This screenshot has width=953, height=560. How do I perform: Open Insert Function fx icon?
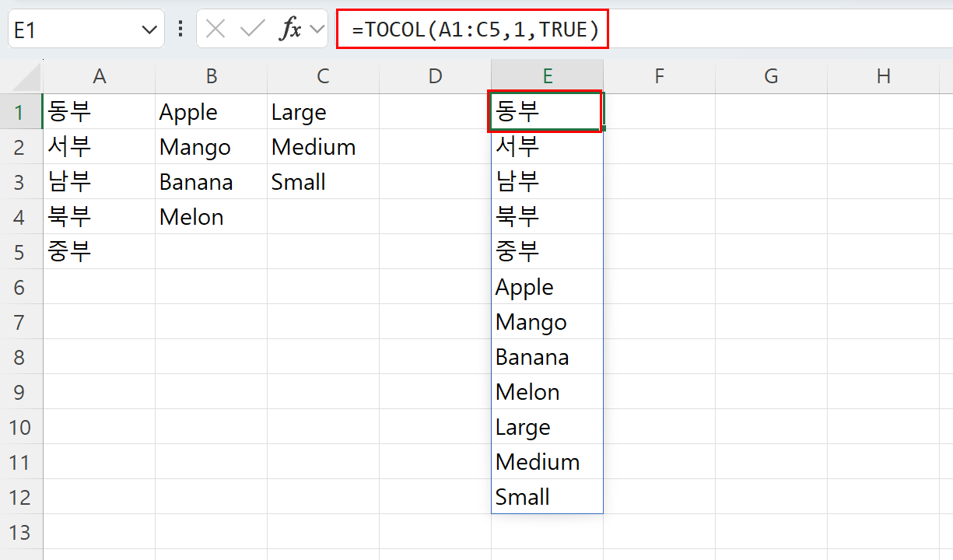tap(291, 30)
